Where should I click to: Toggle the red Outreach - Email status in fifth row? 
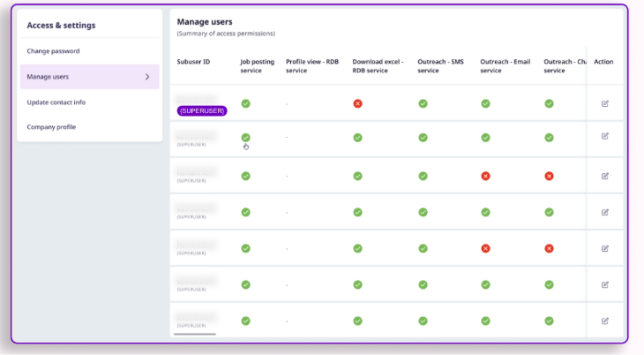tap(485, 248)
